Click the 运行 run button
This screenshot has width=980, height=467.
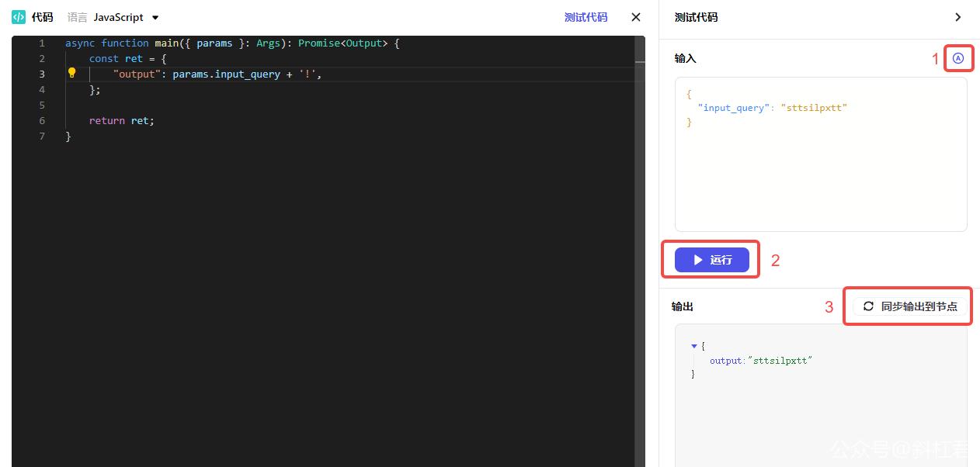point(712,260)
